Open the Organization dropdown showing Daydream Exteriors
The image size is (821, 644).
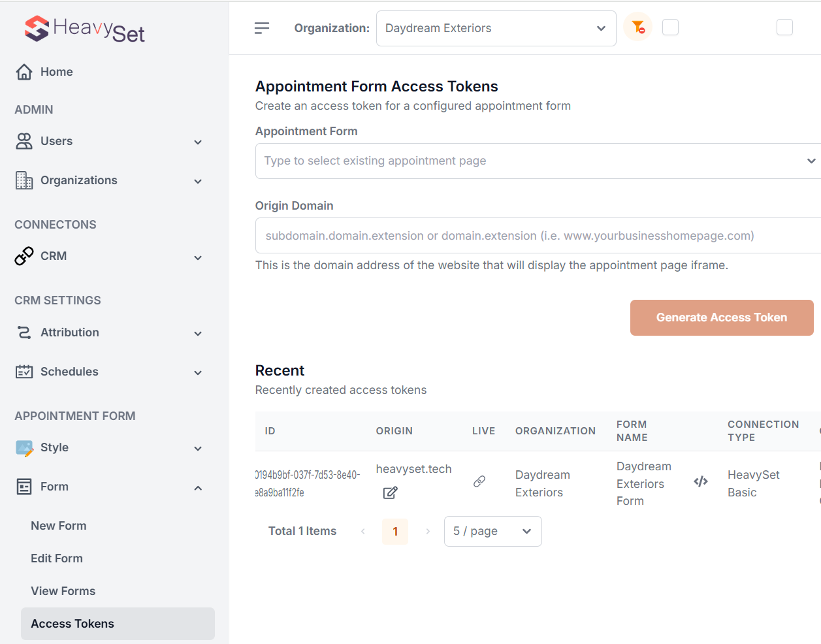[496, 29]
